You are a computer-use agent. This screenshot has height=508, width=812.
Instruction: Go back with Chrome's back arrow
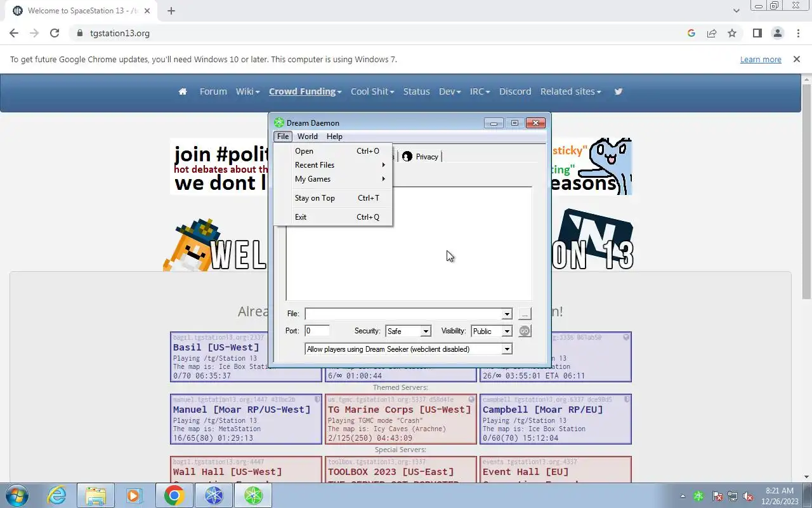tap(14, 33)
